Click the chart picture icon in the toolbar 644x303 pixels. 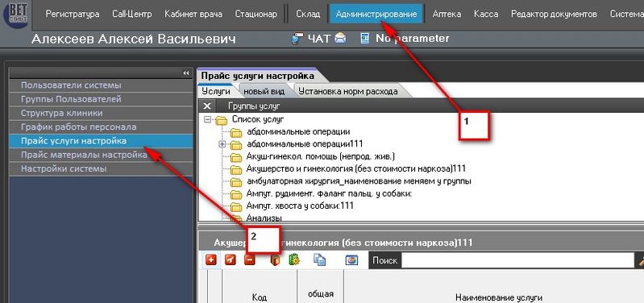click(x=351, y=260)
